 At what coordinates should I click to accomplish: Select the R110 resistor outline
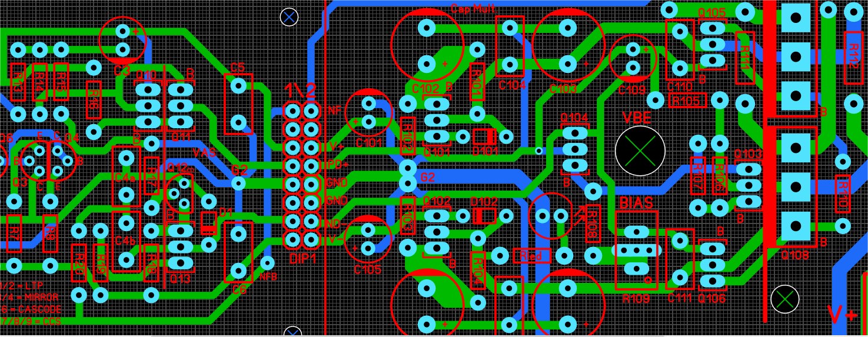(843, 194)
